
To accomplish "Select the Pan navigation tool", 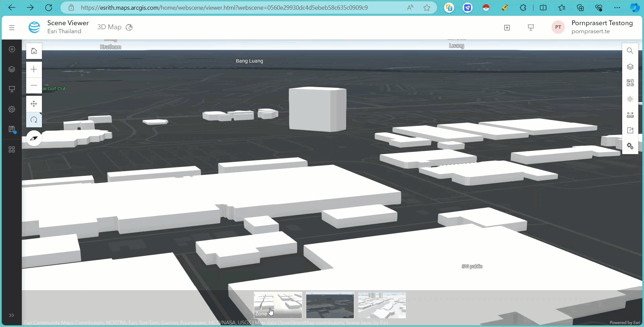I will click(34, 104).
